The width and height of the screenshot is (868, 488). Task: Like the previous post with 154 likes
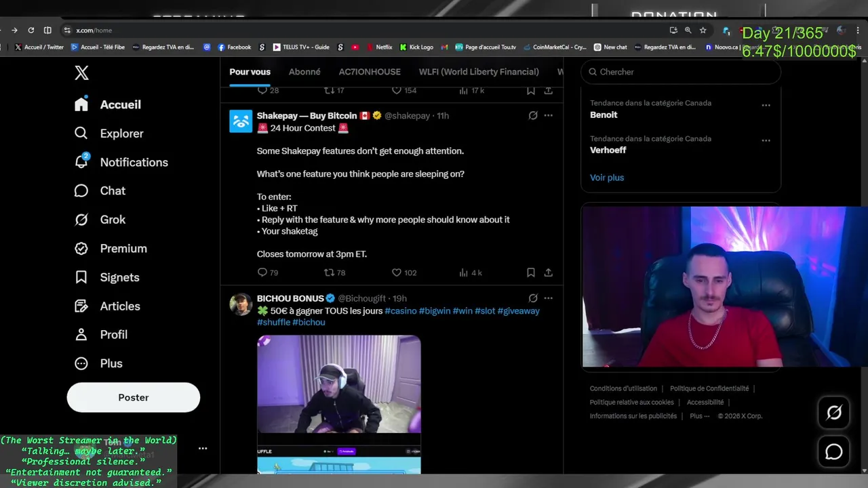[x=397, y=90]
